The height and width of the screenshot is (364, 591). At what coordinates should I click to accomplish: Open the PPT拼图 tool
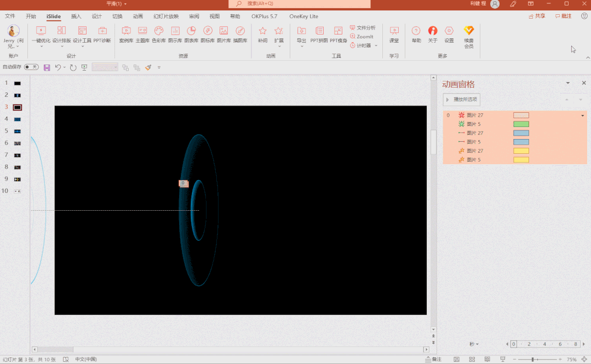pos(319,34)
